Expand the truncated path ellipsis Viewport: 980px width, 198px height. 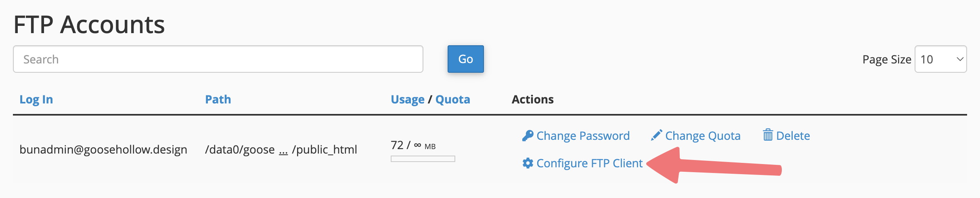[283, 150]
